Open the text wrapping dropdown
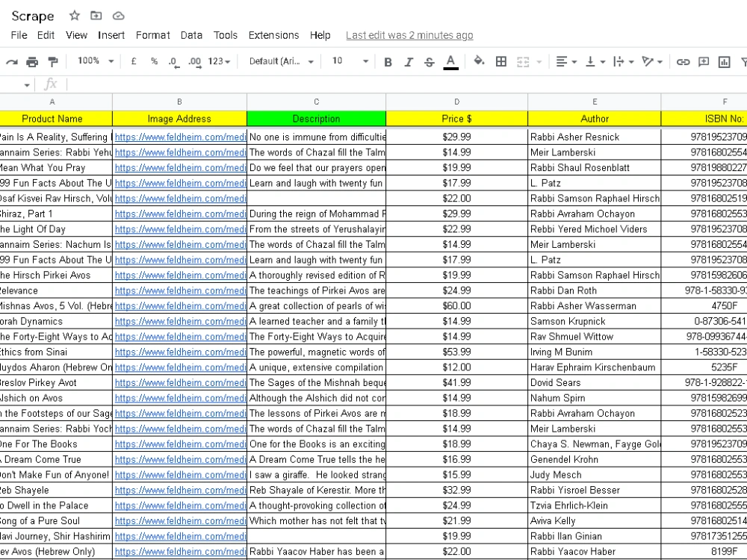747x560 pixels. pyautogui.click(x=624, y=61)
